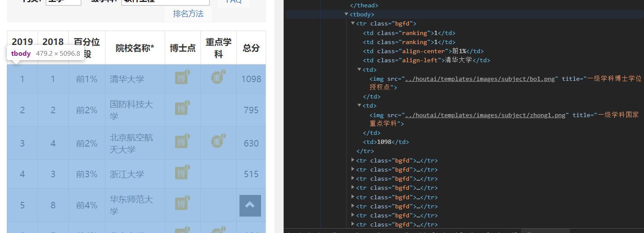Click the 重点学科 column header
Screen dimensions: 644x233
(x=219, y=48)
